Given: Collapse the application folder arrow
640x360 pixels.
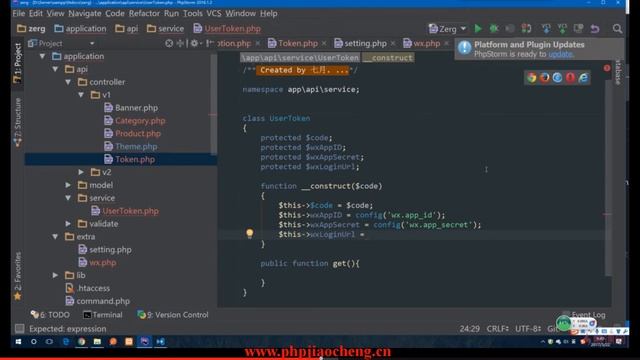Looking at the screenshot, I should click(42, 56).
